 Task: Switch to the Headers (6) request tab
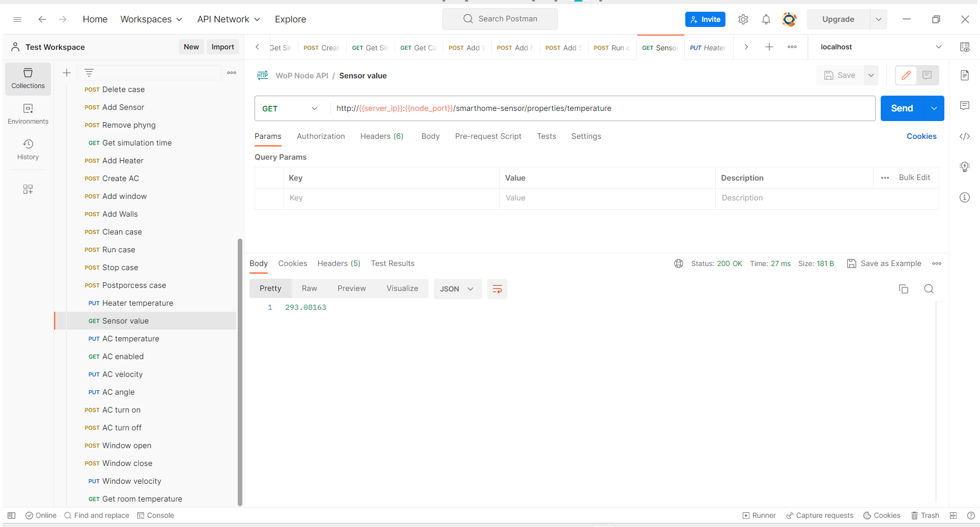382,136
